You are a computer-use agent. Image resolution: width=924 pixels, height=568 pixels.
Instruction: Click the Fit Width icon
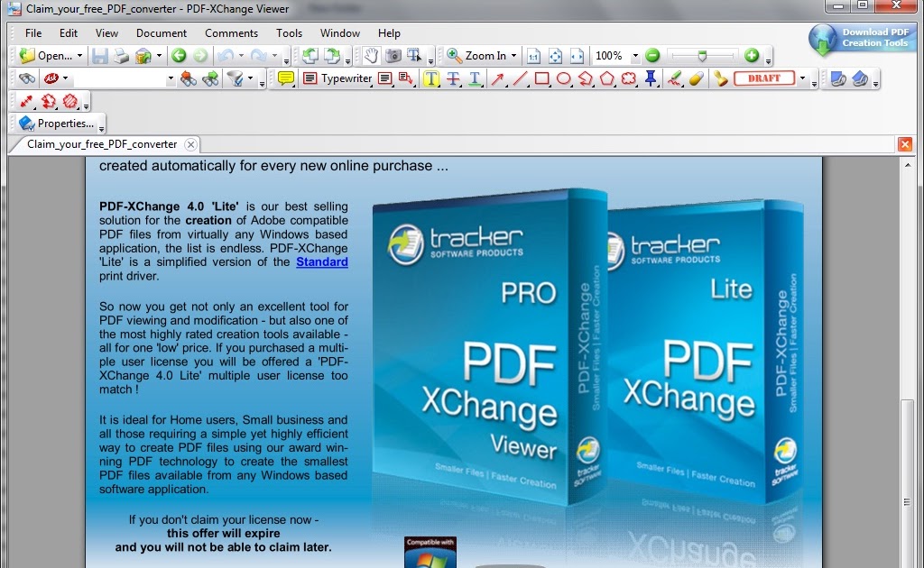click(x=577, y=55)
